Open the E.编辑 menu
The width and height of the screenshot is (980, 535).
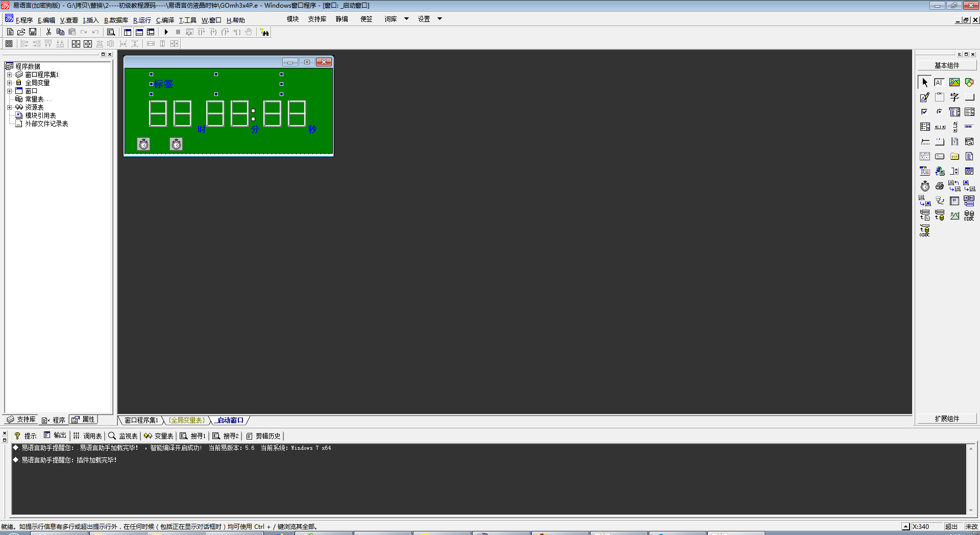click(x=46, y=20)
